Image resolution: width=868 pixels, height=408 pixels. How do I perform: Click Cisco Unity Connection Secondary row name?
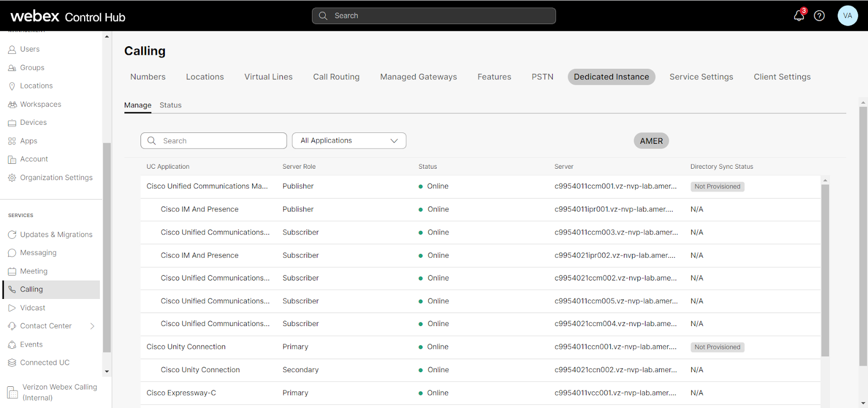click(x=200, y=370)
